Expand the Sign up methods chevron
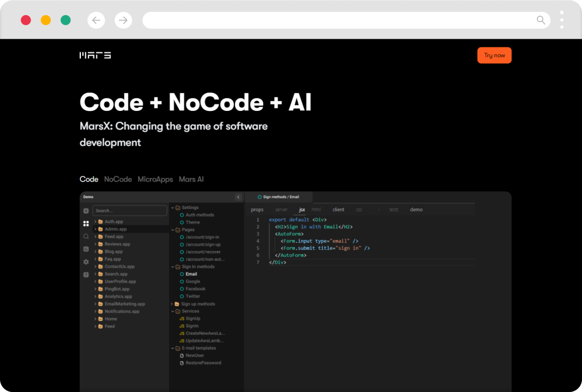Screen dimensions: 582x392 [172, 304]
